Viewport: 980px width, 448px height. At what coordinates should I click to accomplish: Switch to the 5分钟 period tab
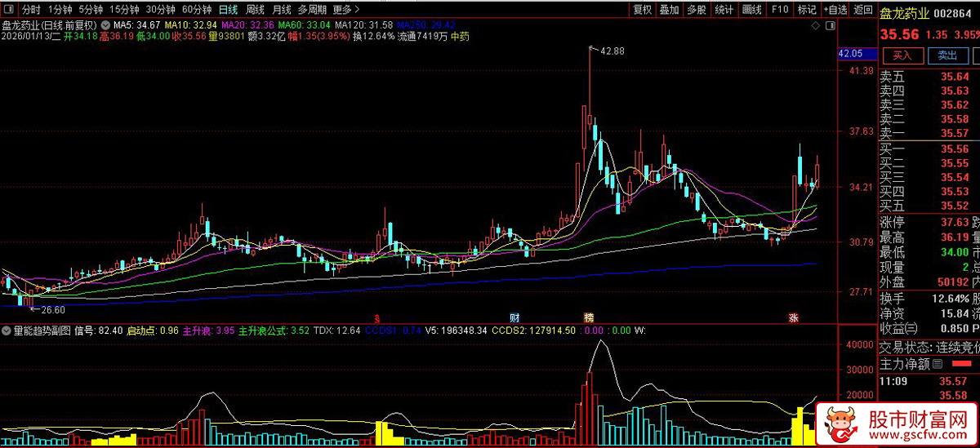click(x=91, y=10)
